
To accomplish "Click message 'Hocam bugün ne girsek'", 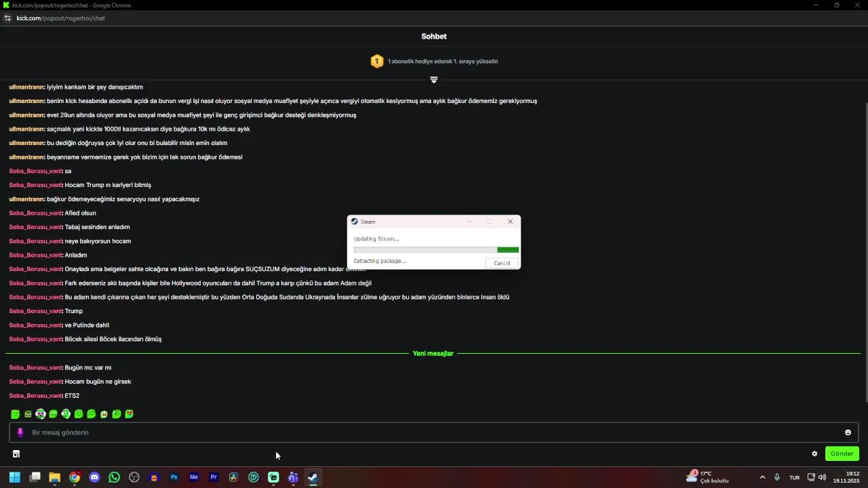I will [x=98, y=382].
